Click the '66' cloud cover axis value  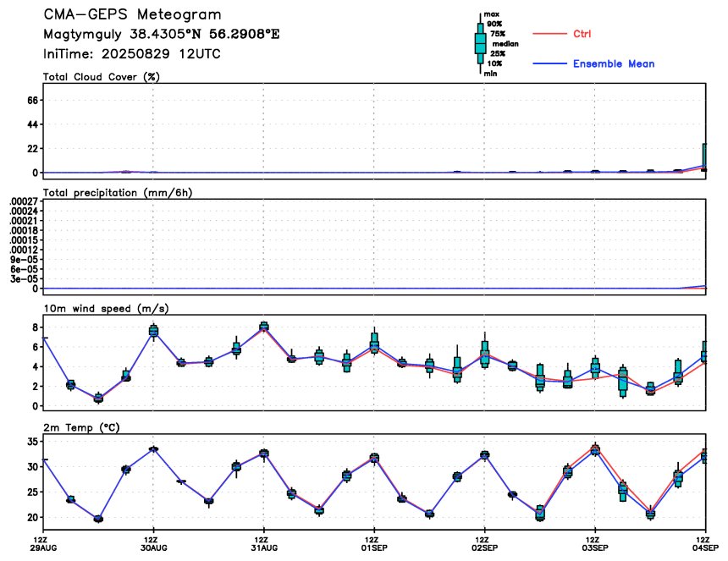click(x=32, y=100)
